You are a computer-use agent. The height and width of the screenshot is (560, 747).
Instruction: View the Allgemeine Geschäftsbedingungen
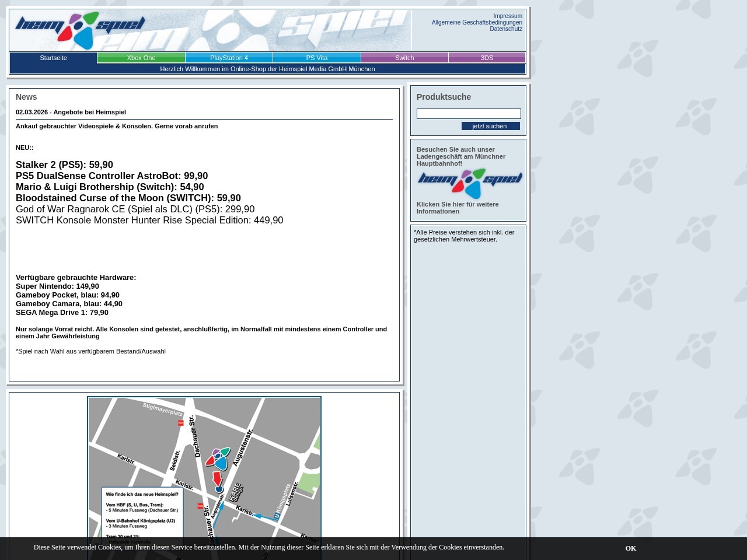477,22
